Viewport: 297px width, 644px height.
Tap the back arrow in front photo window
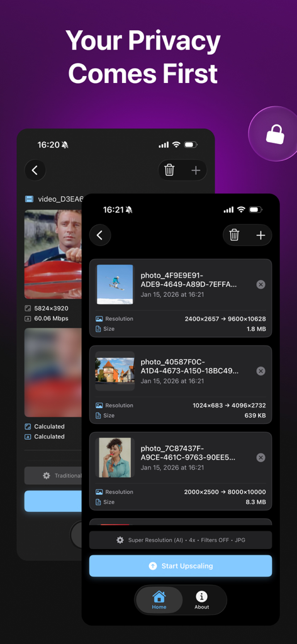100,235
